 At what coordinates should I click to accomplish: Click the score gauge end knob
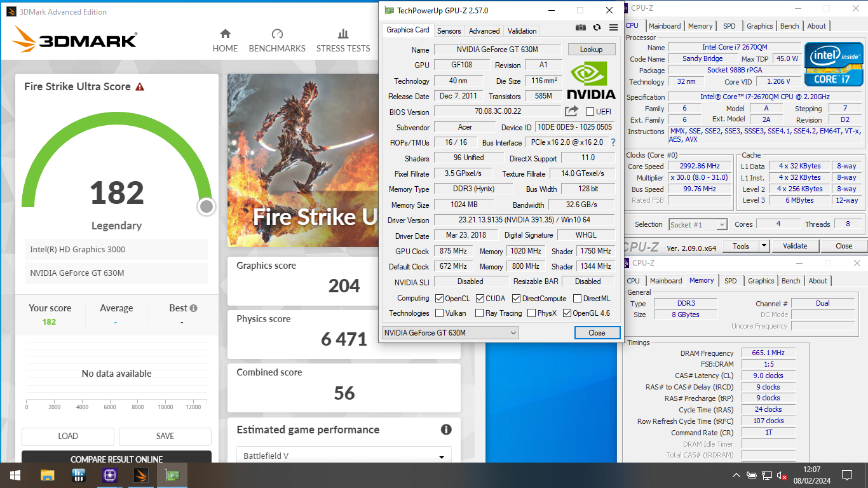pos(207,207)
